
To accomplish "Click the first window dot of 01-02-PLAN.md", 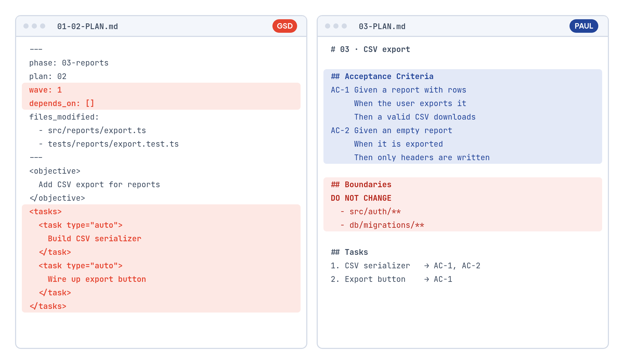I will [26, 26].
